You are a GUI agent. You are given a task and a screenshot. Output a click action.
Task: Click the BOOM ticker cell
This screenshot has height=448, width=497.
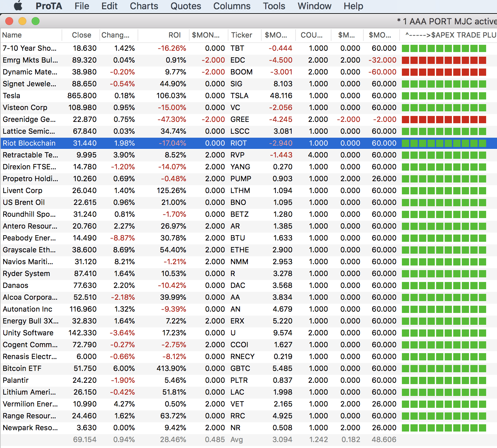[x=242, y=72]
